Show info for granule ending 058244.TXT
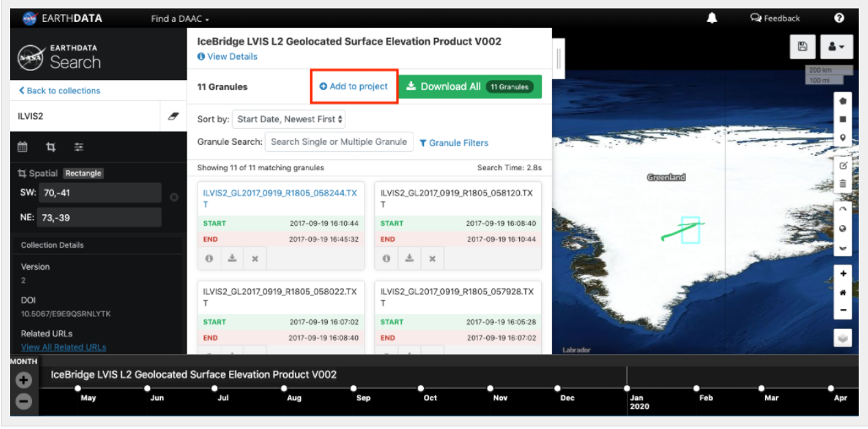868x429 pixels. [209, 259]
